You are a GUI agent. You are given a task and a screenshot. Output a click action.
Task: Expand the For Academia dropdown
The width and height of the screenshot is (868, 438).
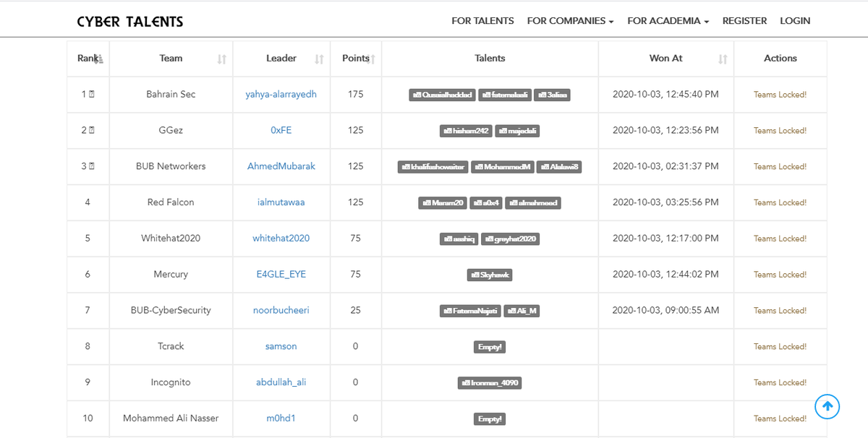pos(668,21)
